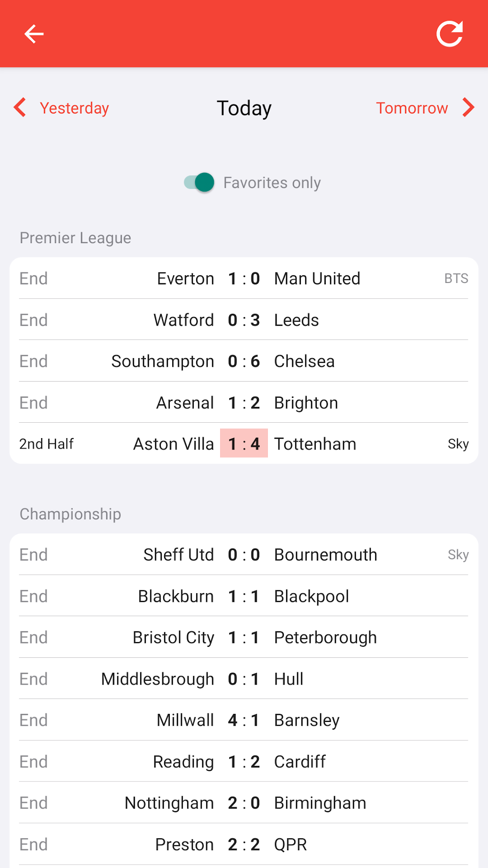488x868 pixels.
Task: Open Millwall vs Barnsley match details
Action: (244, 720)
